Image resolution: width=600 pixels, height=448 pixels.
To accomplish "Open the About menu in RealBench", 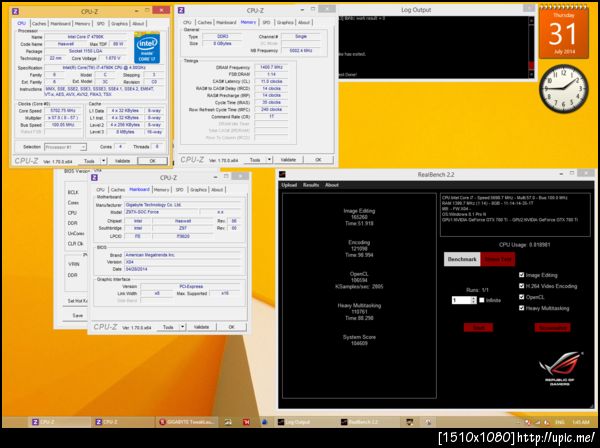I will [x=332, y=185].
